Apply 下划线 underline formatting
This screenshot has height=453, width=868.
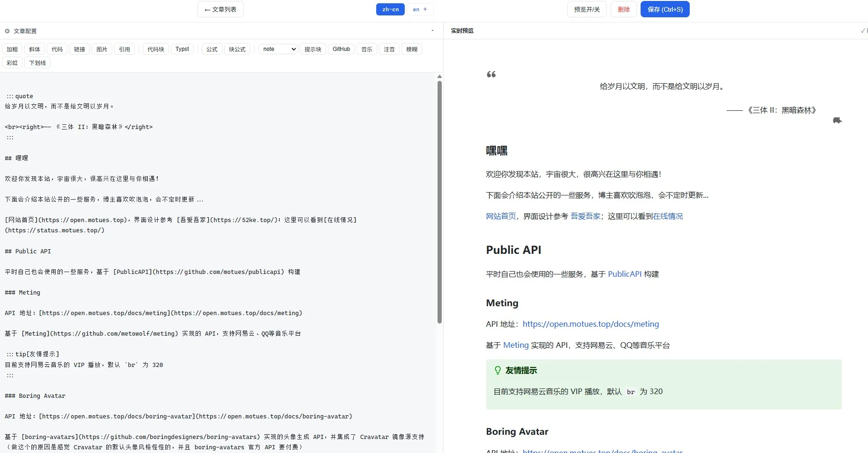tap(37, 63)
